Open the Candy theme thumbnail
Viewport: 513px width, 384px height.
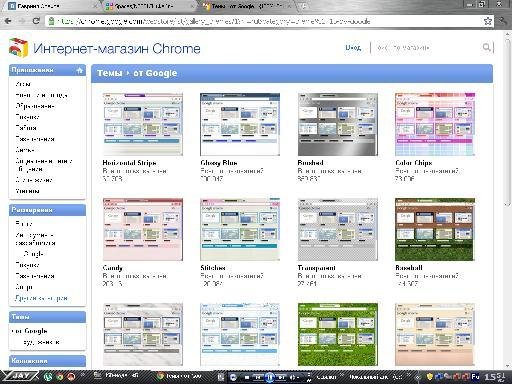point(143,229)
